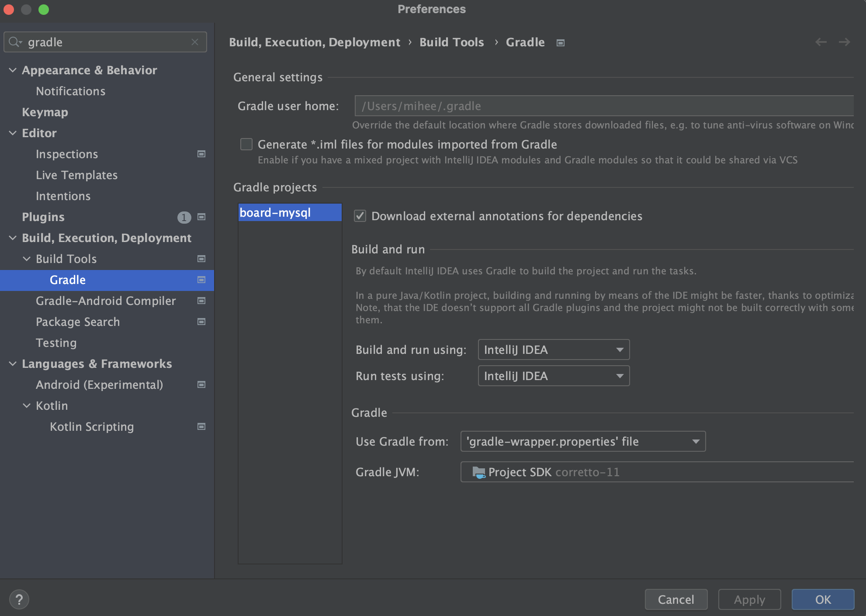The image size is (866, 616).
Task: Click Build, Execution, Deployment breadcrumb
Action: (x=315, y=42)
